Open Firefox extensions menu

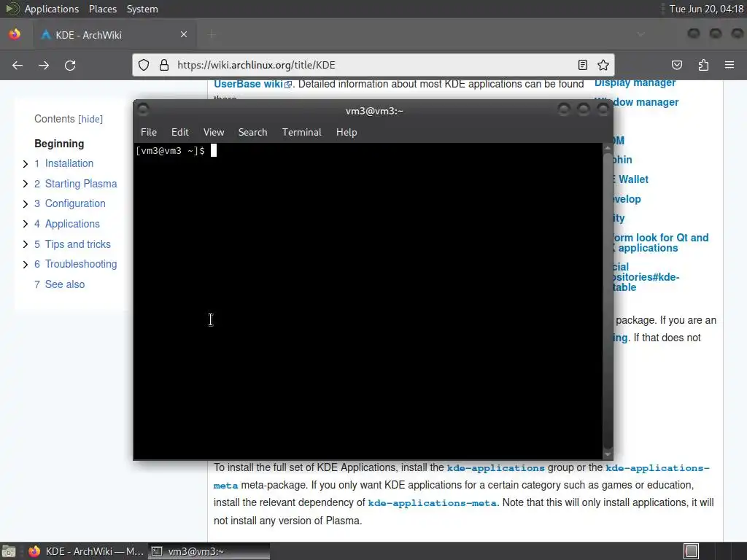[x=703, y=65]
